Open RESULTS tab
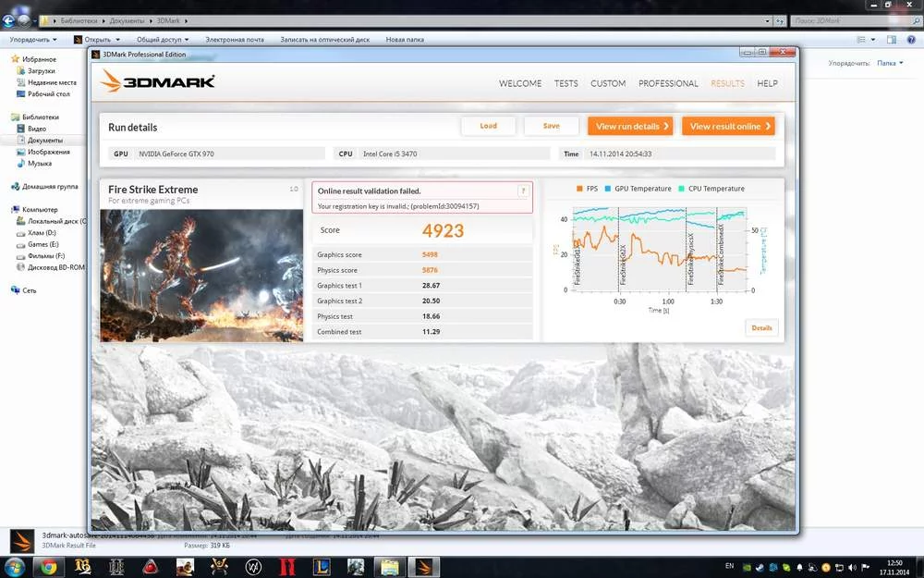924x578 pixels. (x=728, y=83)
